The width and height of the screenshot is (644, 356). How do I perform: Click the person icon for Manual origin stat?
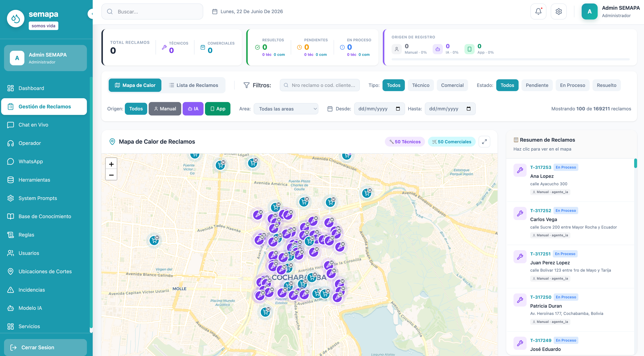396,49
